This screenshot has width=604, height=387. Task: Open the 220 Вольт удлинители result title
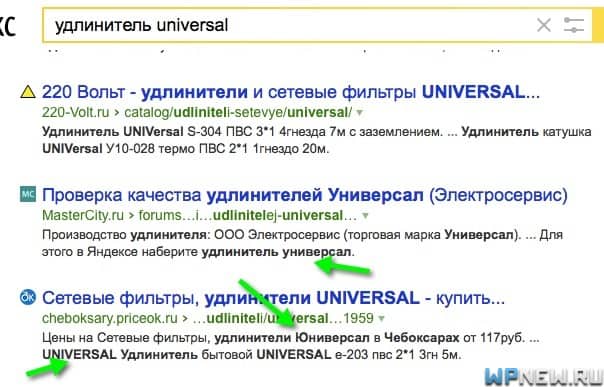pos(291,92)
